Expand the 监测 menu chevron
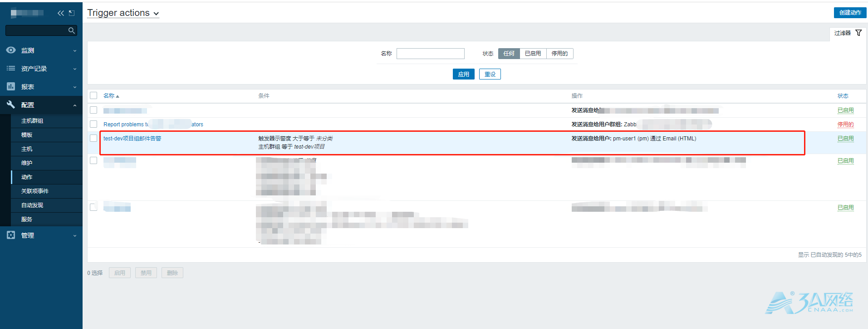Image resolution: width=868 pixels, height=329 pixels. coord(75,51)
